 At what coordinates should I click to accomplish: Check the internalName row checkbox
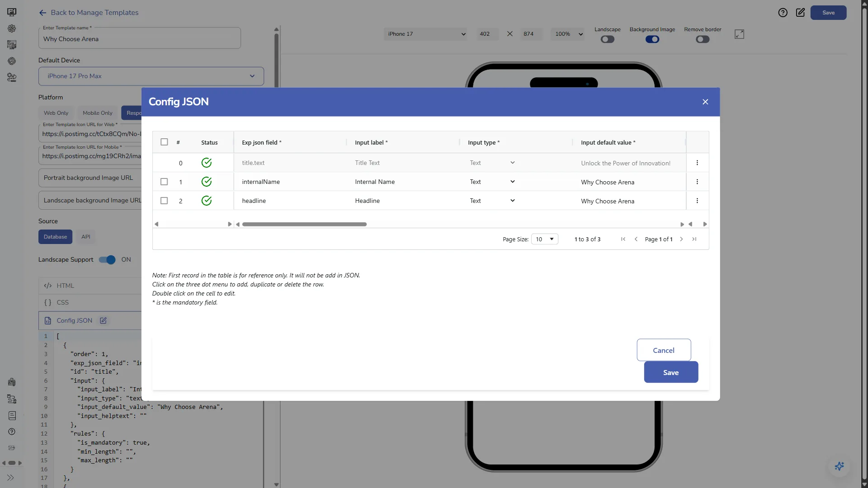(164, 182)
